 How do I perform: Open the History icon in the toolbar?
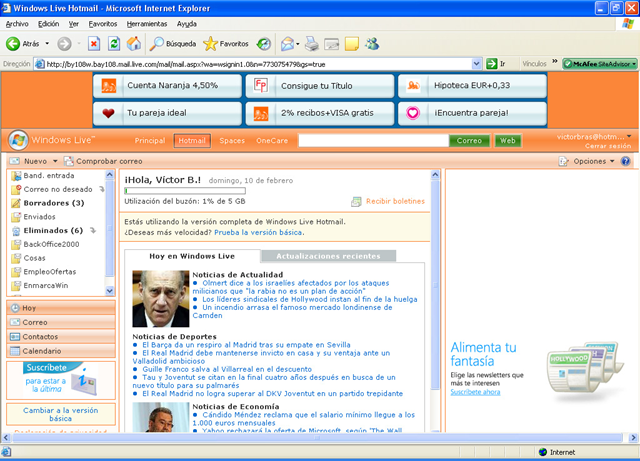tap(264, 44)
